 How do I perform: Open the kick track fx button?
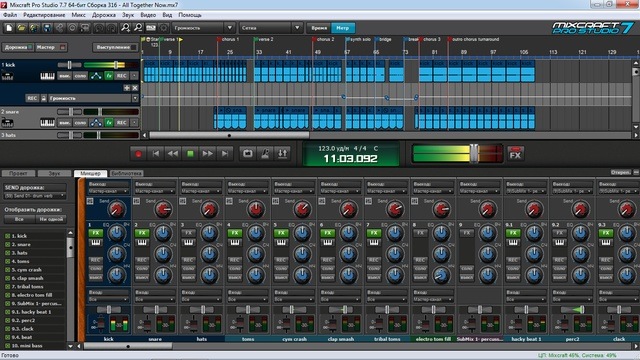pyautogui.click(x=109, y=76)
